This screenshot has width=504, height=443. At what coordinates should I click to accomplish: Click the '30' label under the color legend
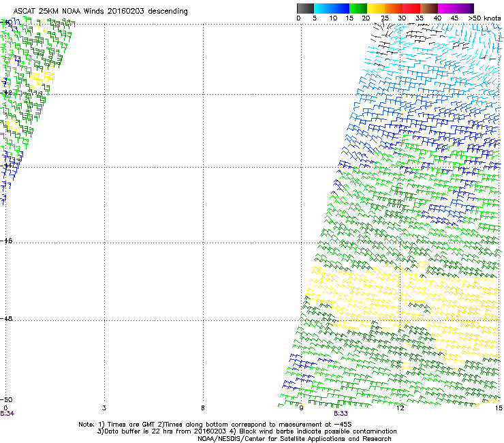click(x=402, y=18)
